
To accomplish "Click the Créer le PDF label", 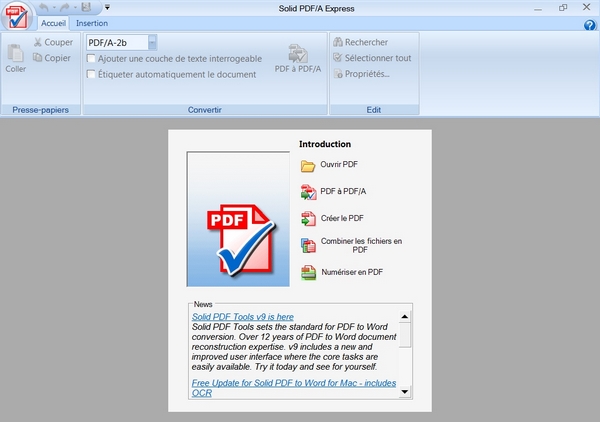I will [342, 218].
